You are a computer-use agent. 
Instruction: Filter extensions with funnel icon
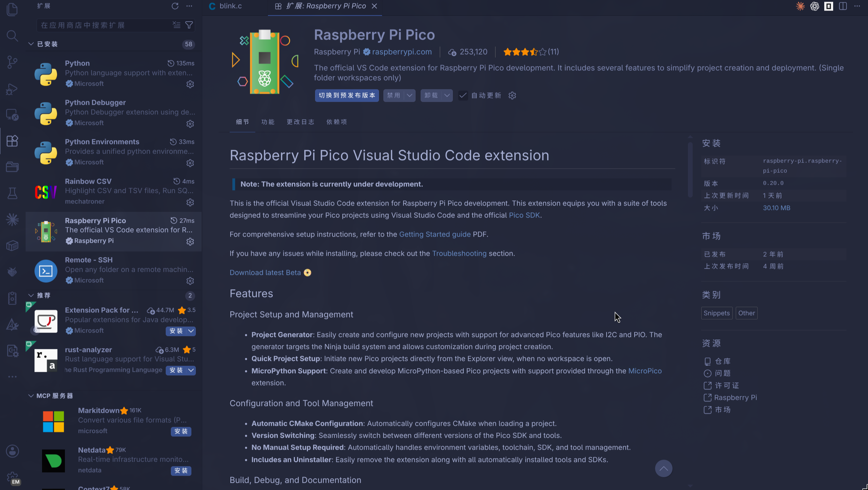coord(189,25)
